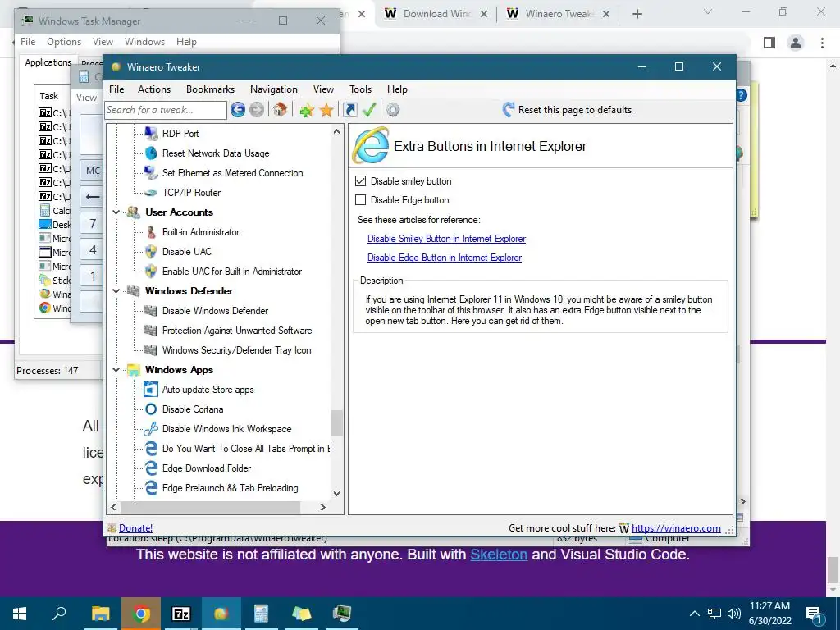Click tree horizontal scroll right arrow
Image resolution: width=840 pixels, height=630 pixels.
(x=322, y=507)
